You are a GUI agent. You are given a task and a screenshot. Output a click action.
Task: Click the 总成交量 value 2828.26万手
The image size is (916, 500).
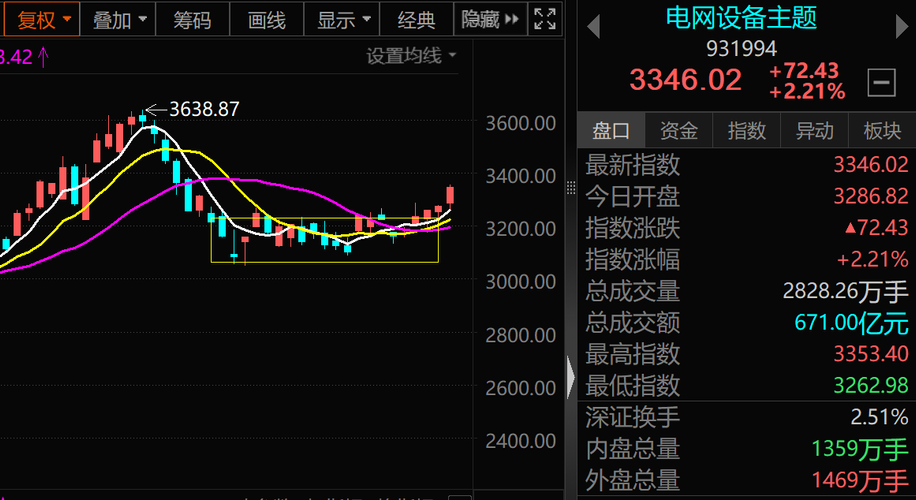click(845, 291)
